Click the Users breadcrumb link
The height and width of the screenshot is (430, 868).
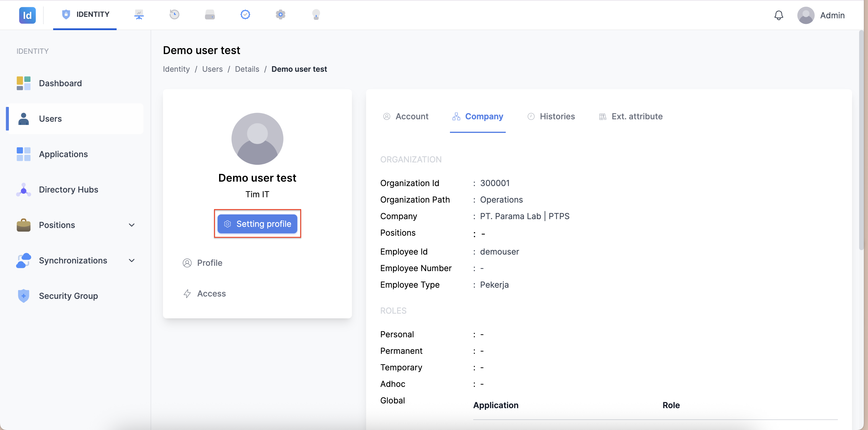click(212, 69)
